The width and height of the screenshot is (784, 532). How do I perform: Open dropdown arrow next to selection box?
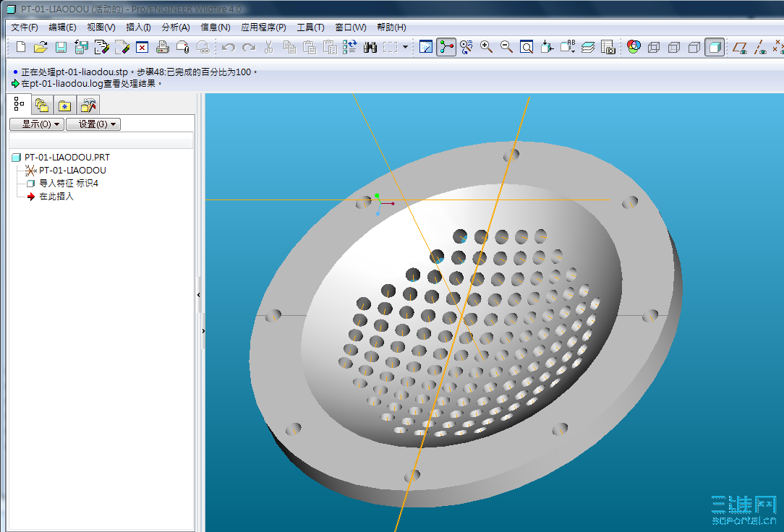[x=405, y=47]
